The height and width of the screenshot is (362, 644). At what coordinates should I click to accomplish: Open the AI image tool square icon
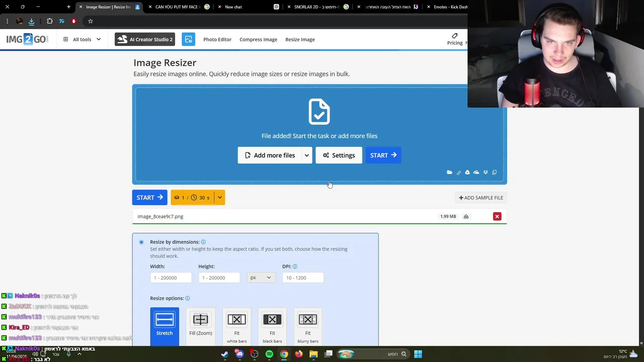[188, 39]
